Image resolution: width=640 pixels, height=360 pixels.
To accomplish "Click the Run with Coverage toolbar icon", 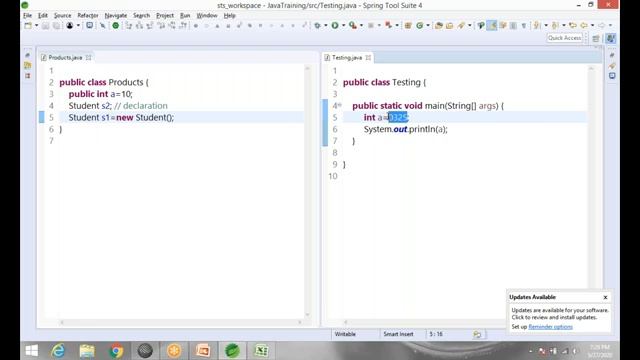I will click(353, 25).
